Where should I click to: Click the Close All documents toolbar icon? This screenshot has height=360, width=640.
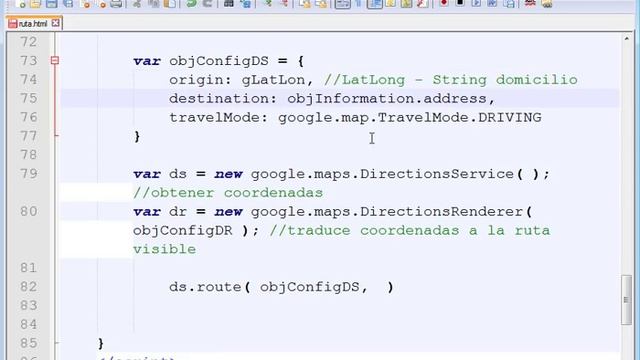click(x=101, y=4)
